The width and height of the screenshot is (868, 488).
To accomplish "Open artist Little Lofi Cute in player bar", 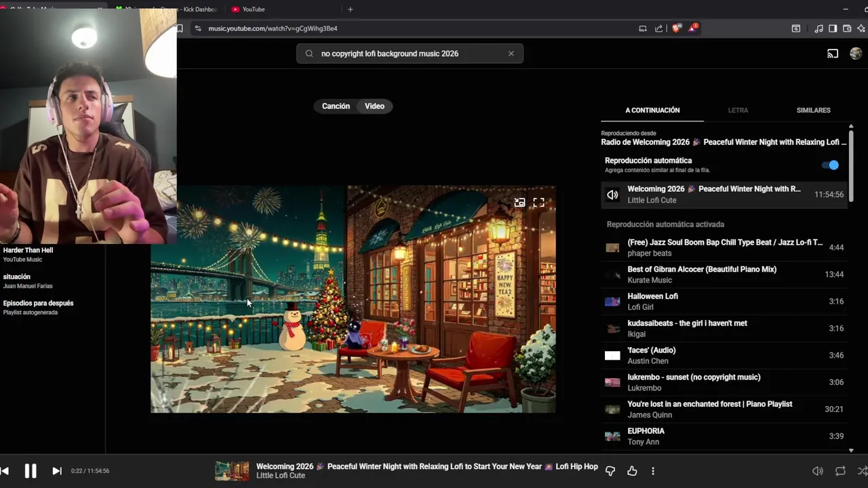I will (x=281, y=476).
